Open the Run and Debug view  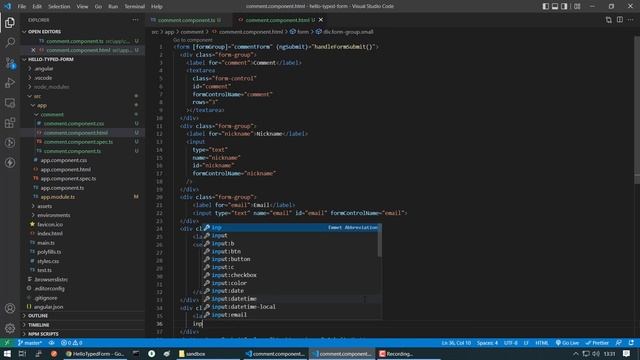(x=10, y=82)
